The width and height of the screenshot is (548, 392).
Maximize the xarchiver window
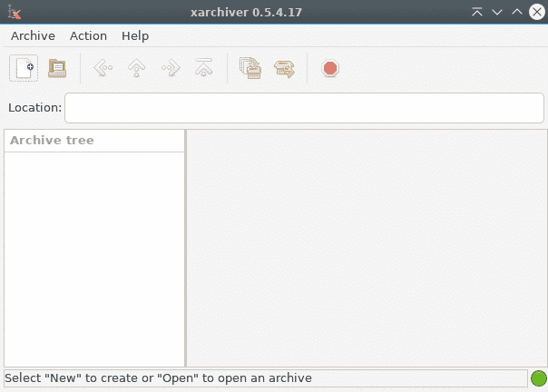click(x=517, y=12)
